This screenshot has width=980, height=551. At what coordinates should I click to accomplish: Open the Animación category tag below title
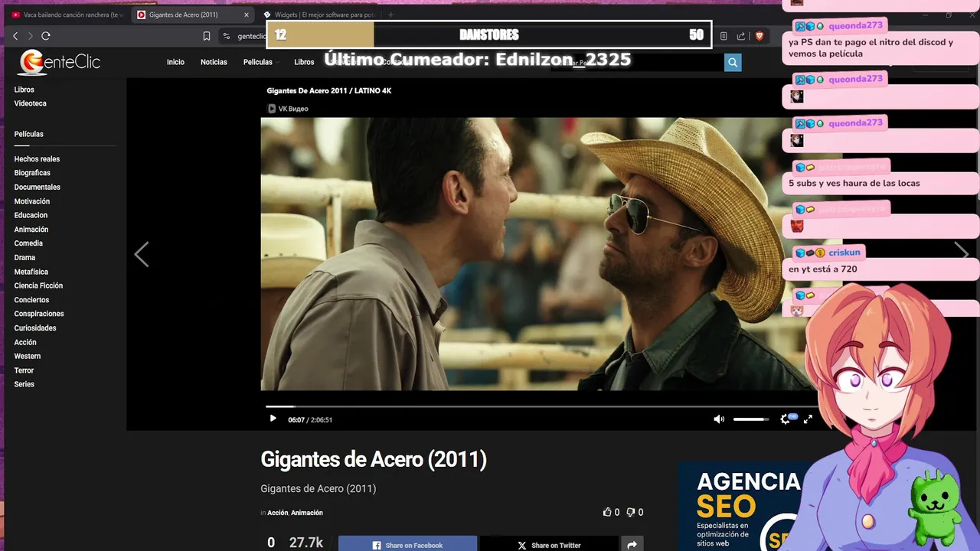click(x=307, y=513)
